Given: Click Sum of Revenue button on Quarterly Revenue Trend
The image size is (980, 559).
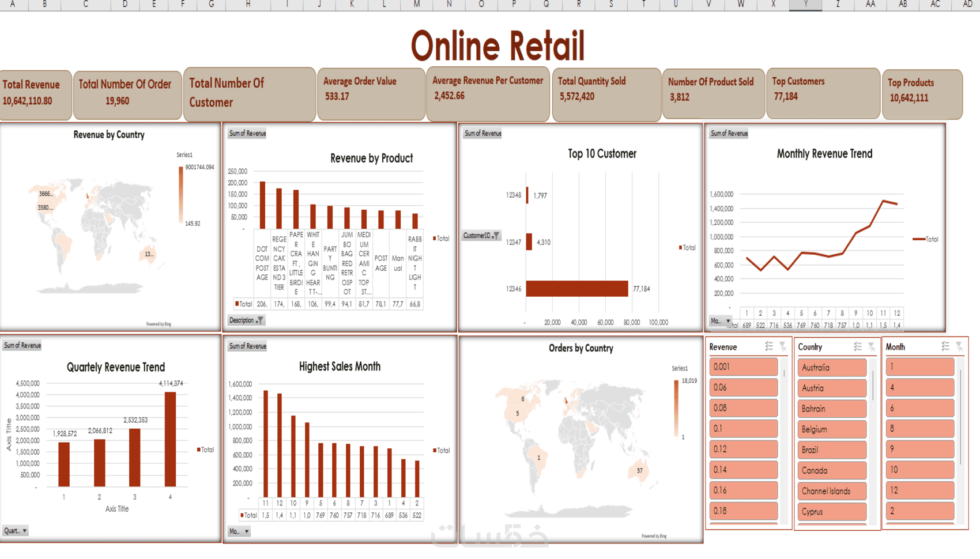Looking at the screenshot, I should 22,346.
